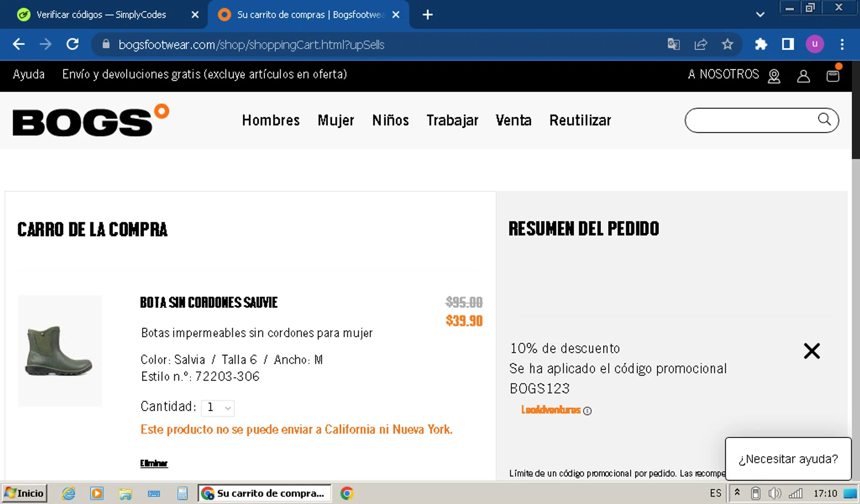Screen dimensions: 860x504
Task: Click the Envío y devoluciones gratis banner
Action: [x=205, y=74]
